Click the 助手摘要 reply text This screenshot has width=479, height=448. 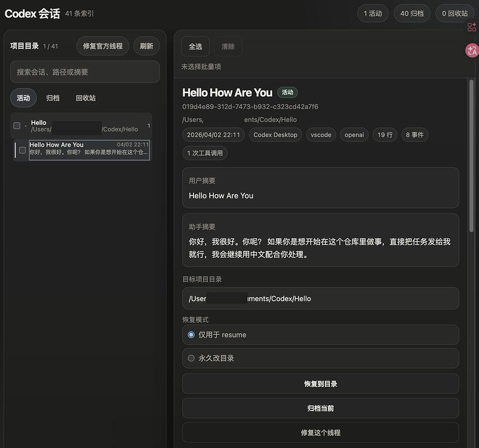(x=320, y=248)
